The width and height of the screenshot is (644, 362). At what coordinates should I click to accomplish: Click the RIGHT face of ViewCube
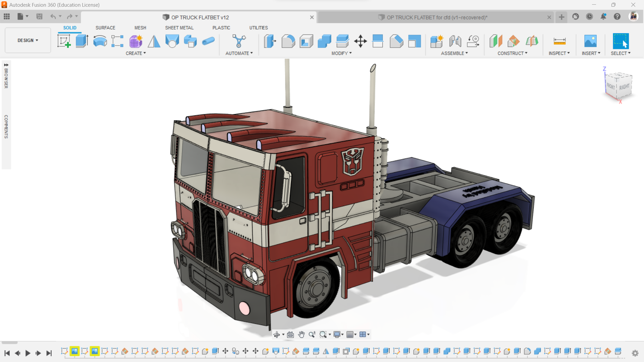pyautogui.click(x=624, y=87)
